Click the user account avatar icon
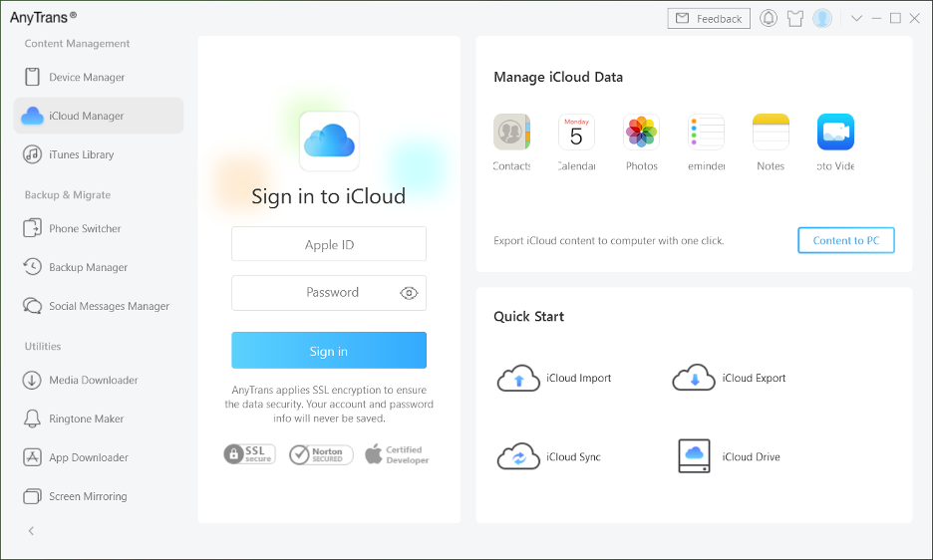 (x=822, y=19)
